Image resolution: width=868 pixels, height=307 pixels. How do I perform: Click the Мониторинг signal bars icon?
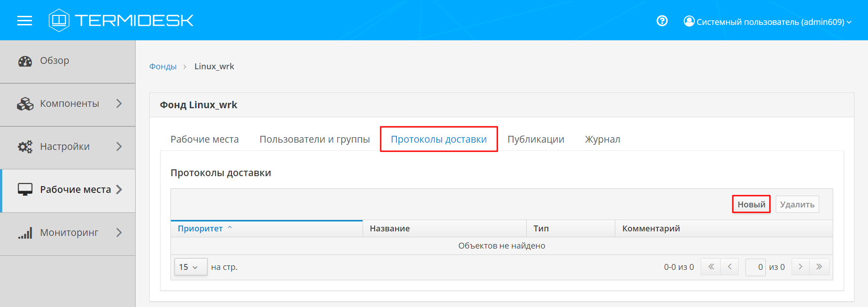(x=25, y=233)
